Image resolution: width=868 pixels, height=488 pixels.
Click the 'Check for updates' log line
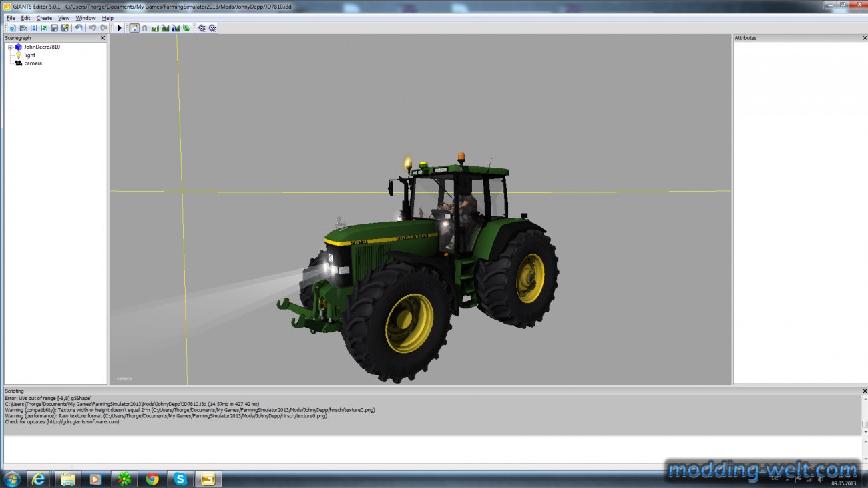point(62,422)
